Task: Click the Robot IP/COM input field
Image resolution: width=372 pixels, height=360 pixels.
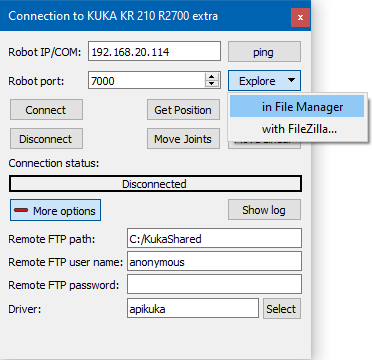Action: (154, 51)
